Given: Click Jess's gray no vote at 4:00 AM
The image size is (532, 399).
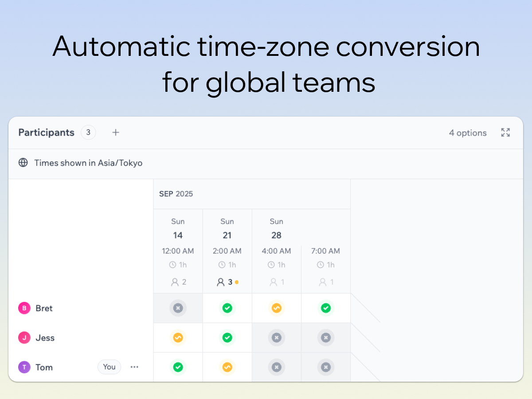Looking at the screenshot, I should pyautogui.click(x=276, y=338).
